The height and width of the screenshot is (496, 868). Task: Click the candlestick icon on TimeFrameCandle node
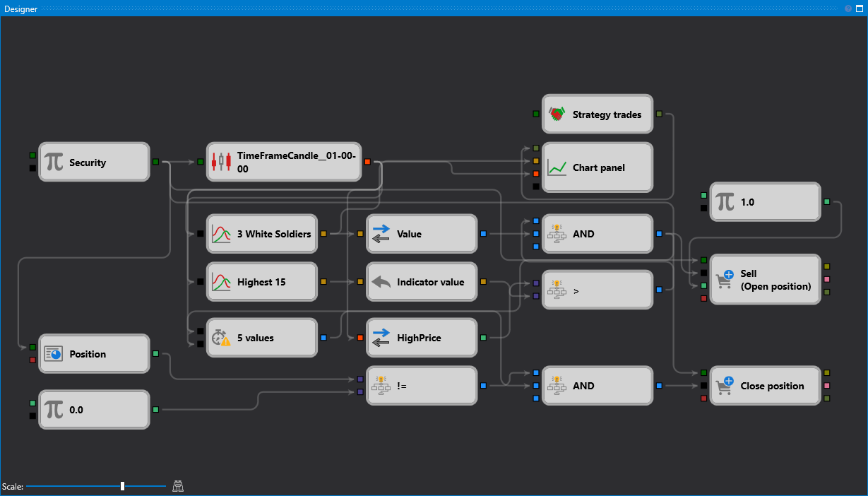tap(221, 161)
